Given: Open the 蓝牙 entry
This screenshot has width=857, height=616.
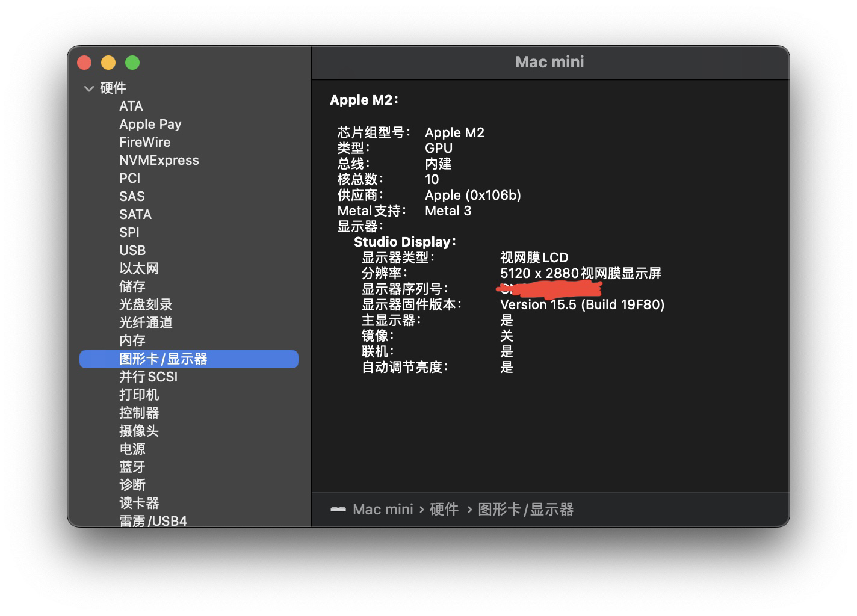Looking at the screenshot, I should tap(132, 467).
